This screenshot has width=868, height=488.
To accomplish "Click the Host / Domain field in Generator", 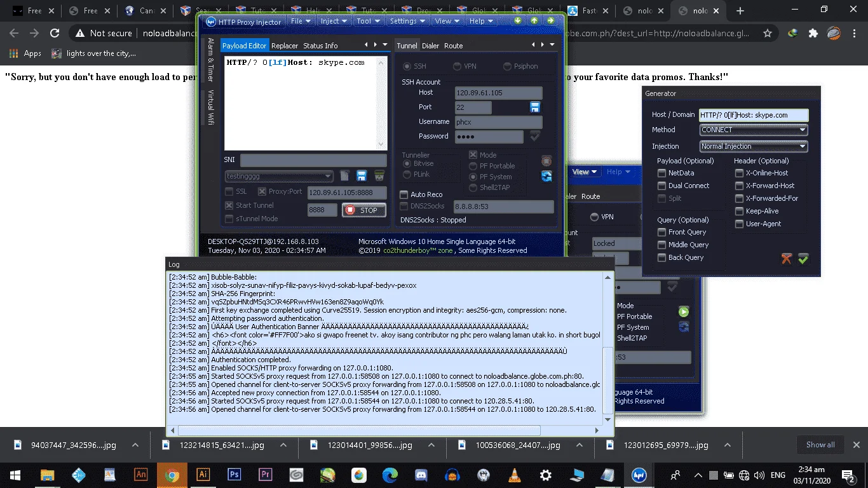I will point(754,115).
